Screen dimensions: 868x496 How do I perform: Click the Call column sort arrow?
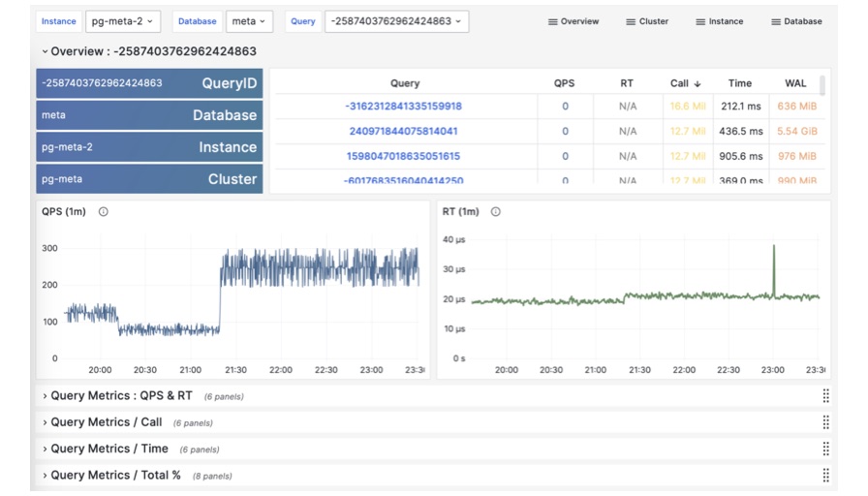[x=697, y=84]
